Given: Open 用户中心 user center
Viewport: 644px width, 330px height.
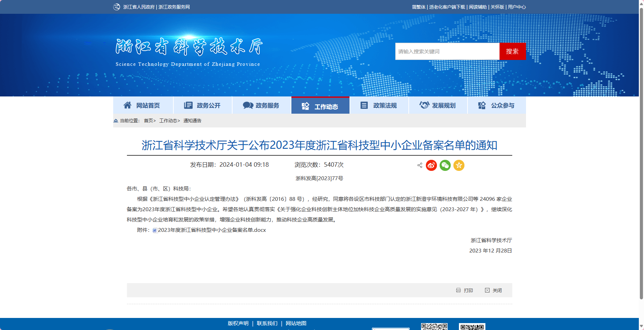Looking at the screenshot, I should (x=517, y=7).
